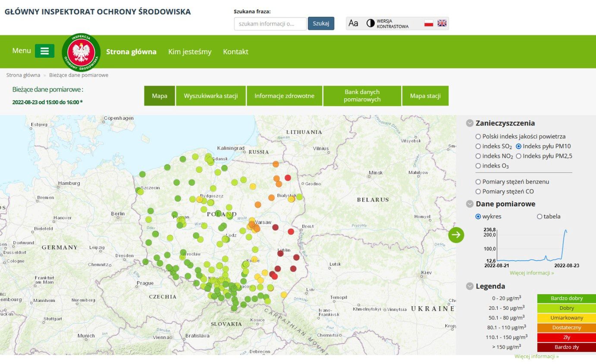The image size is (596, 364).
Task: Select Indeks pyłu PM10 radio button
Action: click(x=519, y=146)
